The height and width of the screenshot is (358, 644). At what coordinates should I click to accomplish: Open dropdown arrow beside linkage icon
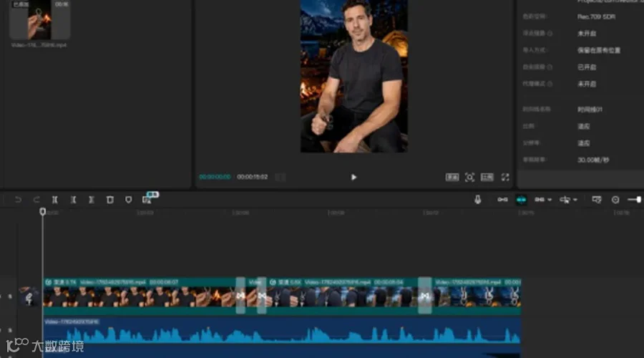(x=550, y=200)
